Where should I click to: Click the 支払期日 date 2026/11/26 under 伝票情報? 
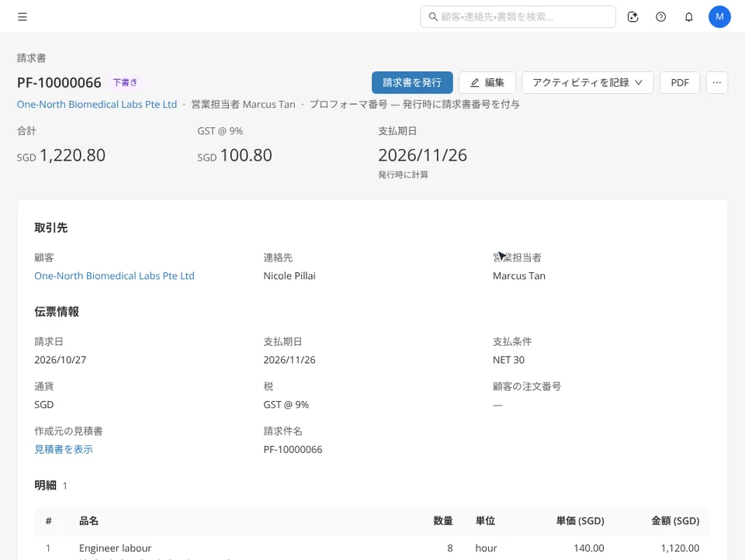pyautogui.click(x=289, y=360)
